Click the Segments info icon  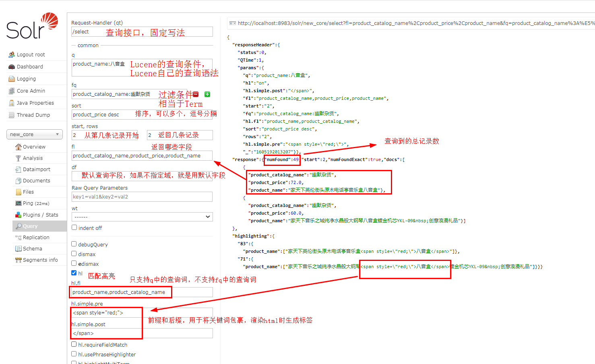point(18,260)
